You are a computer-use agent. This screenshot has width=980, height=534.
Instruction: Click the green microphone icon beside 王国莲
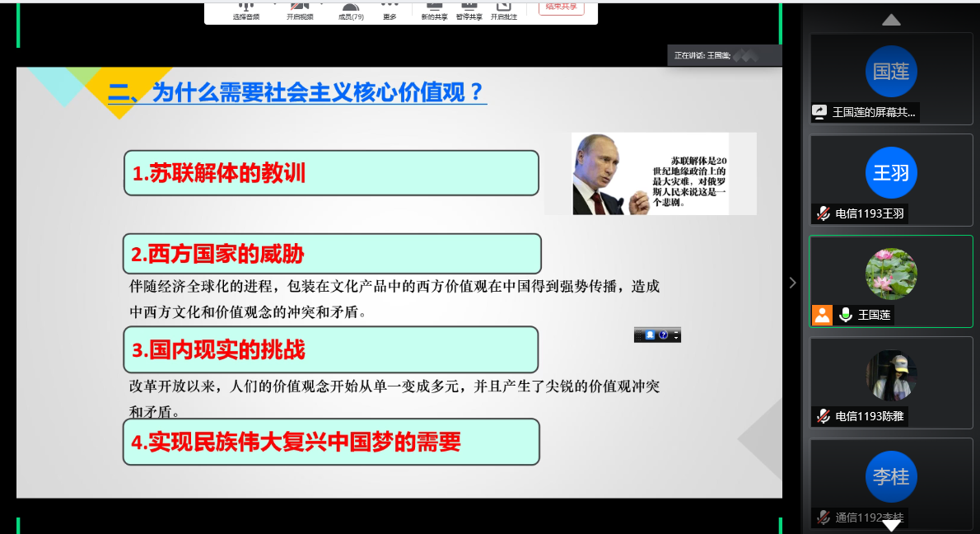pos(845,315)
